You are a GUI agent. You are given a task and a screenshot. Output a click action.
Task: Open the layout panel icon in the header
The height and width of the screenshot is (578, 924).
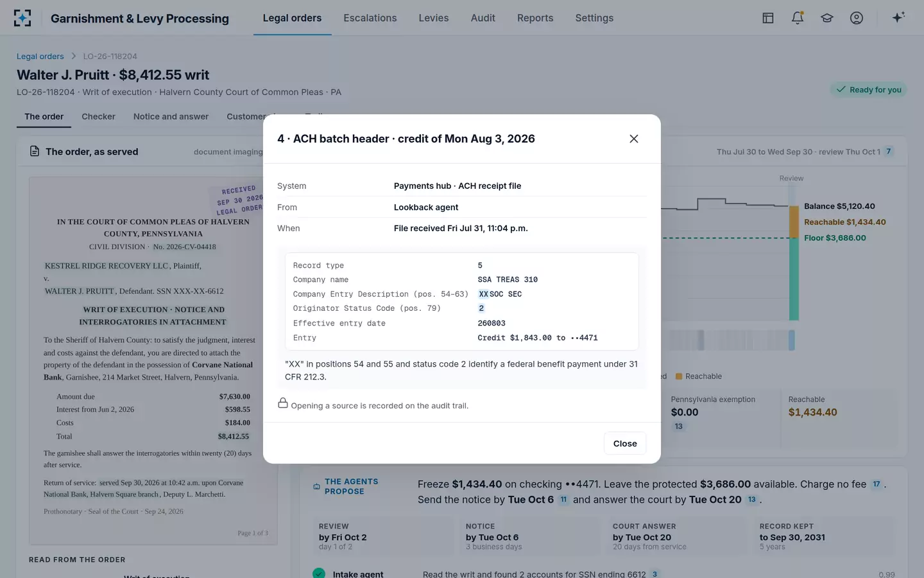(x=768, y=18)
